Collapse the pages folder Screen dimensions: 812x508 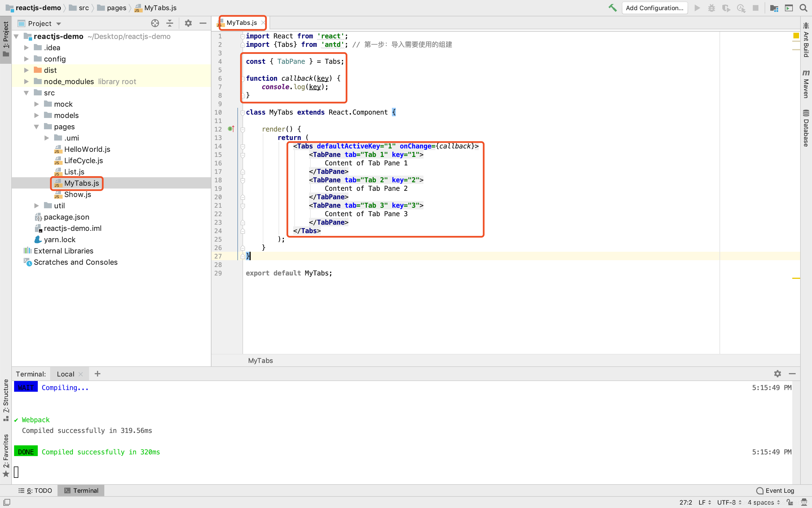click(x=37, y=127)
